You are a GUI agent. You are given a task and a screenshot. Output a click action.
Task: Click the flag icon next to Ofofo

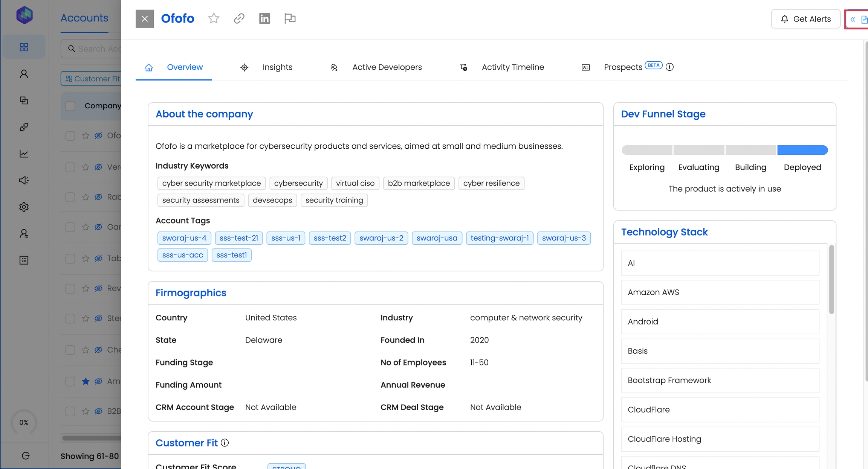[290, 18]
